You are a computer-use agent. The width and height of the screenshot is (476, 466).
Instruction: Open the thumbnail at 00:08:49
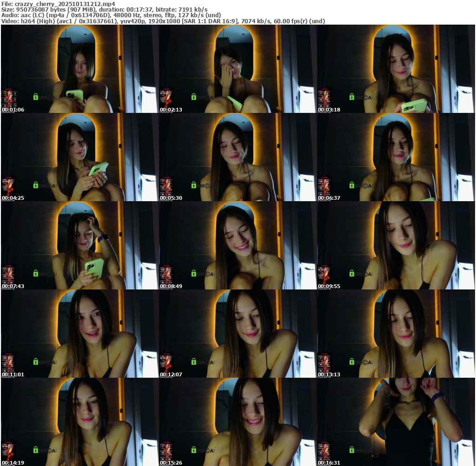coord(238,245)
